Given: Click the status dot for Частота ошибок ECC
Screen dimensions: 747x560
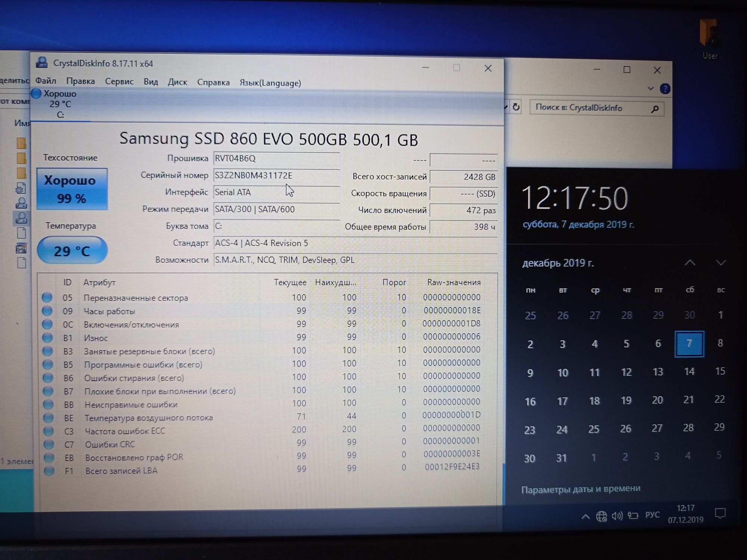Looking at the screenshot, I should pyautogui.click(x=49, y=431).
